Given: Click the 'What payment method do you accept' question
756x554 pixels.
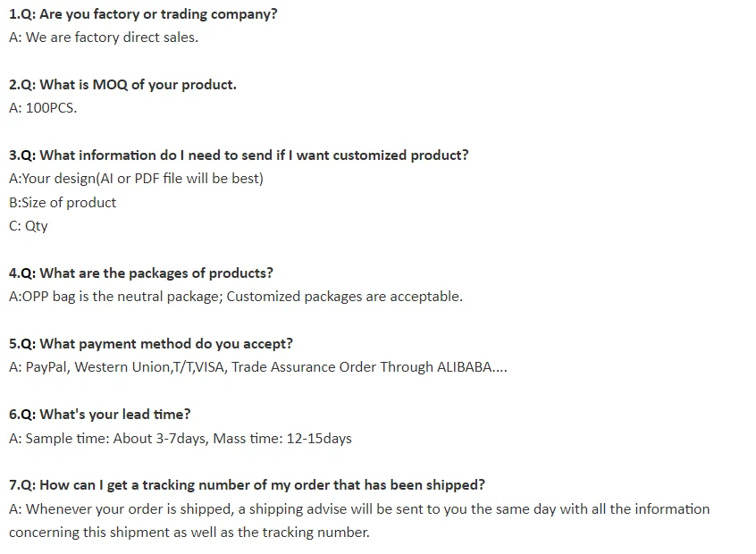Looking at the screenshot, I should 151,344.
